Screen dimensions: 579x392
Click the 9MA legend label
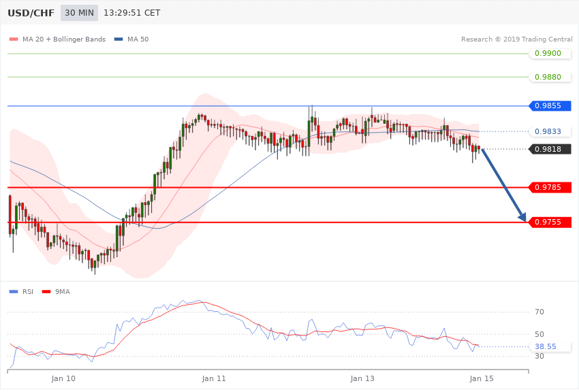click(63, 292)
